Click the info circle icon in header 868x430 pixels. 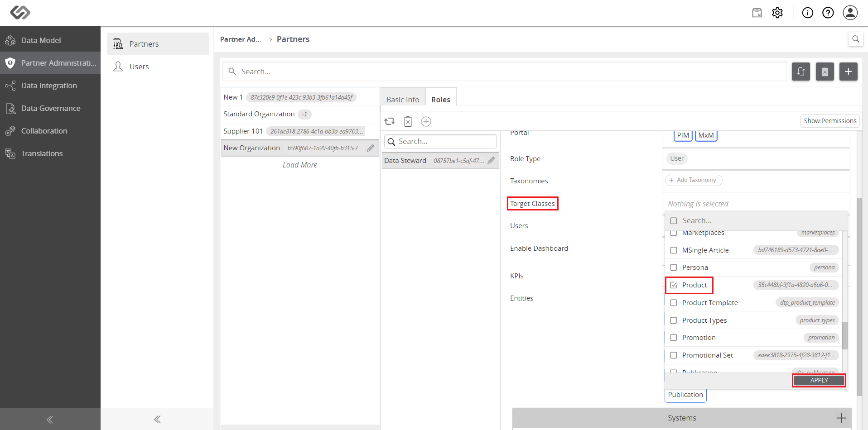[x=808, y=13]
